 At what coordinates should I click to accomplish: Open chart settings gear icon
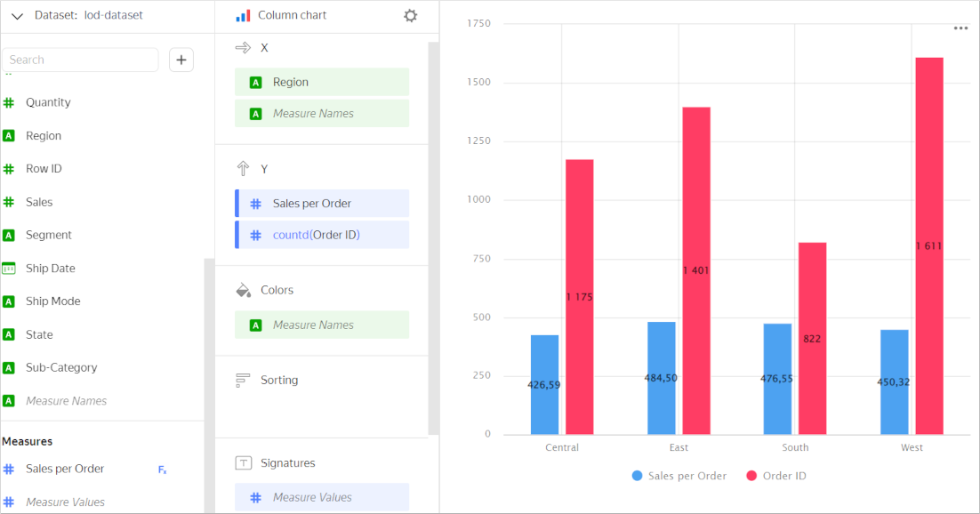[x=410, y=16]
